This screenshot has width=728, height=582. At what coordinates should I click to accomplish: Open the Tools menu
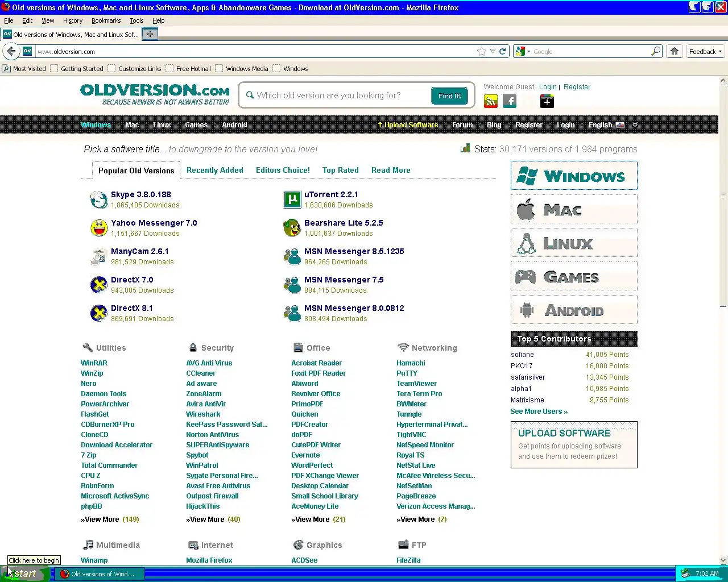[x=136, y=20]
